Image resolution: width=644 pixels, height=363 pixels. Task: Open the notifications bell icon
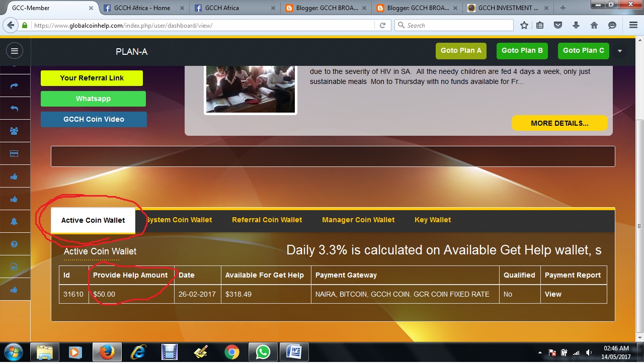[15, 221]
